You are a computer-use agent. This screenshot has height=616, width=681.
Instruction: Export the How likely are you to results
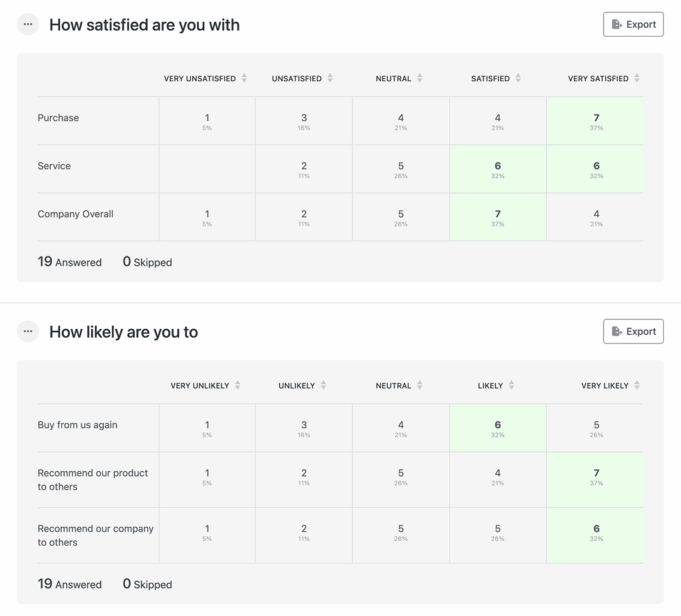(633, 332)
